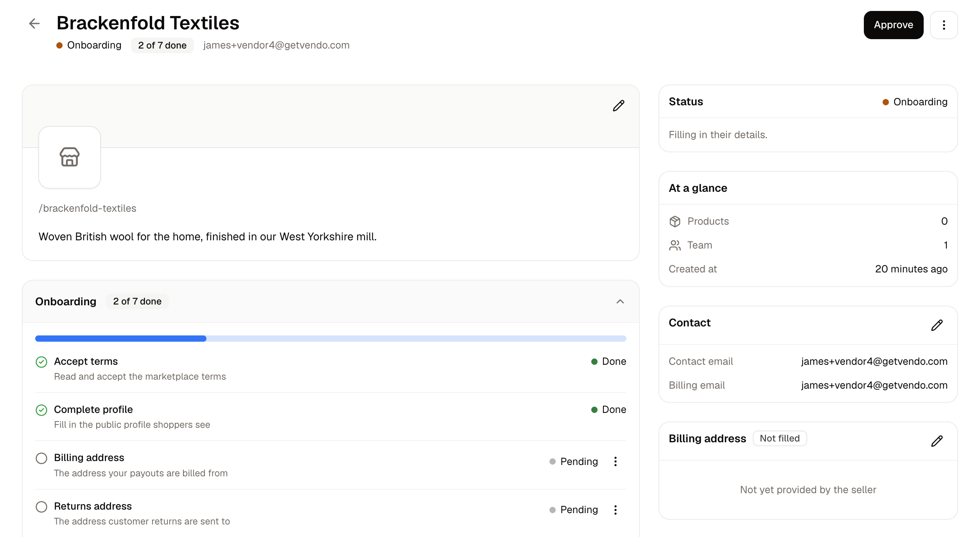The image size is (980, 537).
Task: Click the Pending status for Returns address step
Action: tap(573, 510)
